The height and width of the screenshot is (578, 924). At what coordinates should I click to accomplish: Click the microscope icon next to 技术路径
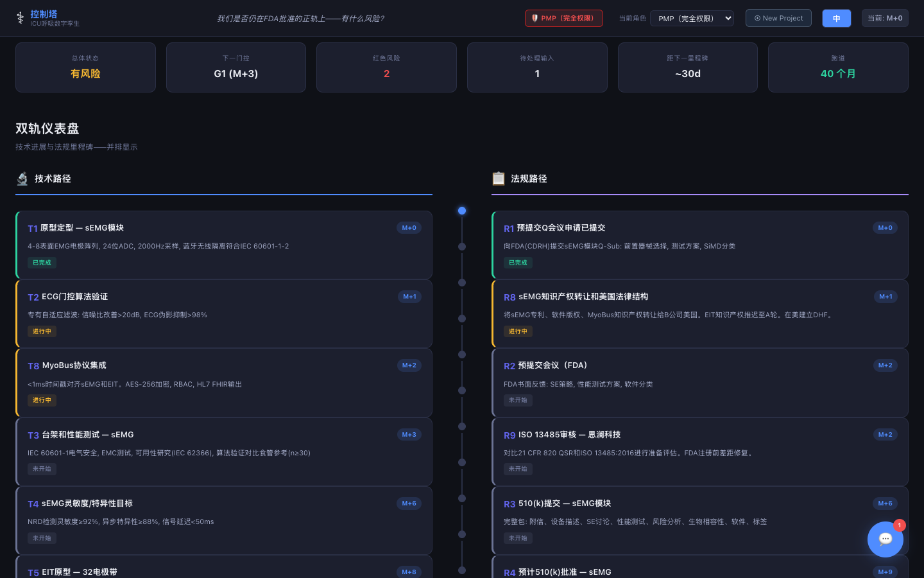click(22, 179)
